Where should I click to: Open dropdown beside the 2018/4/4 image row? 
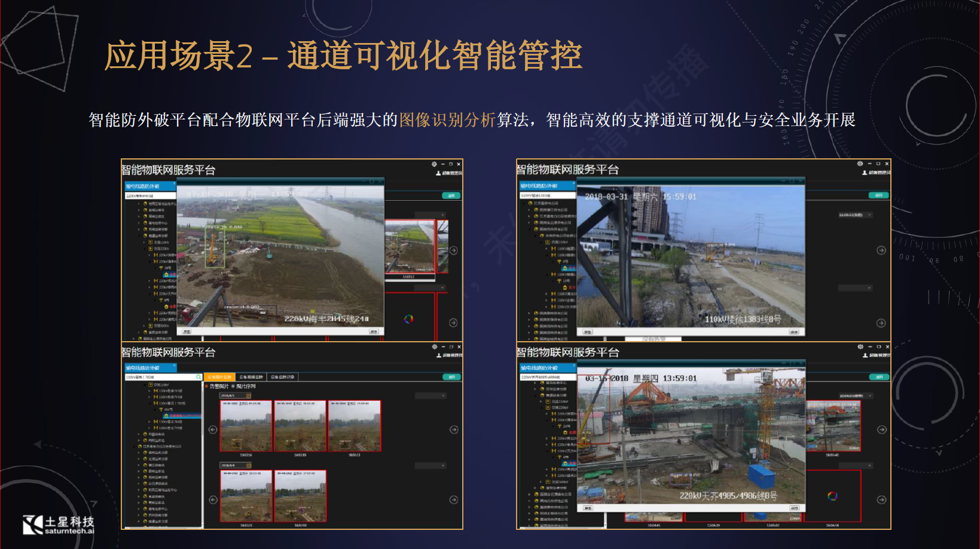point(431,465)
